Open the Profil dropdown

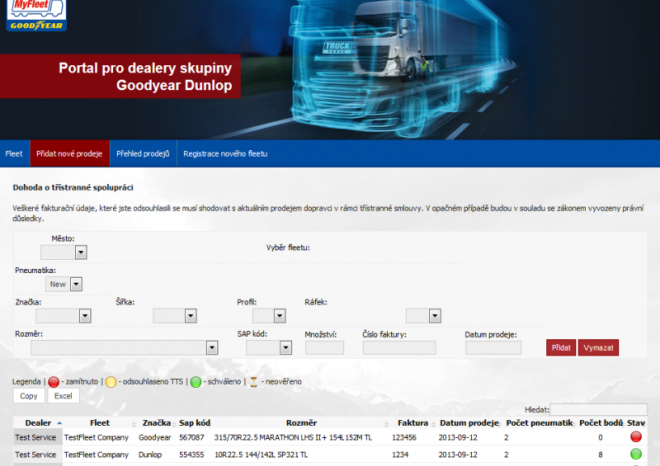click(269, 316)
